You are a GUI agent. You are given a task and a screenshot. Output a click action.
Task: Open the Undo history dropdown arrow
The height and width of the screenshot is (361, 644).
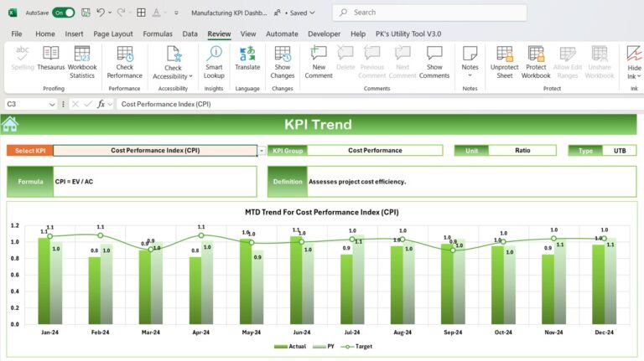tap(110, 13)
